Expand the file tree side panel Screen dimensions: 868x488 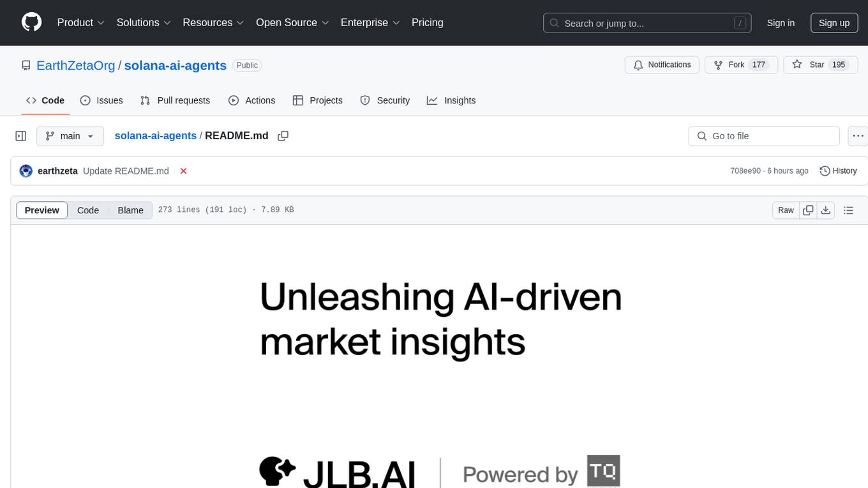(21, 136)
